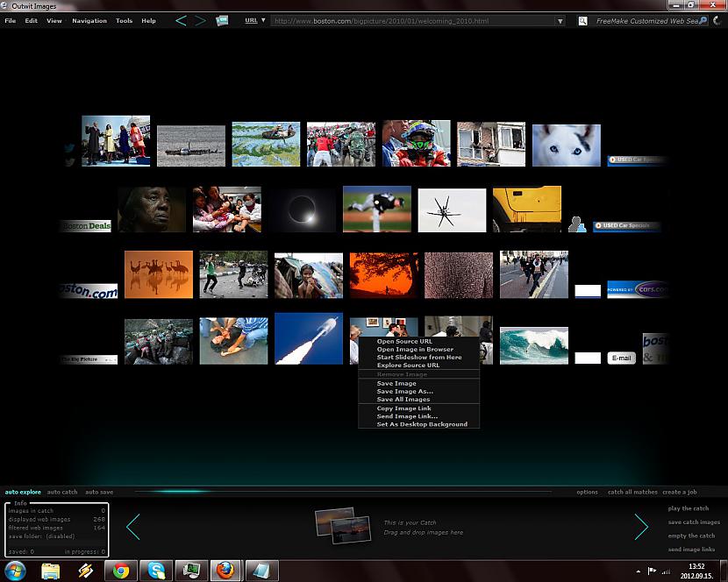
Task: Click save catch images
Action: click(x=694, y=522)
